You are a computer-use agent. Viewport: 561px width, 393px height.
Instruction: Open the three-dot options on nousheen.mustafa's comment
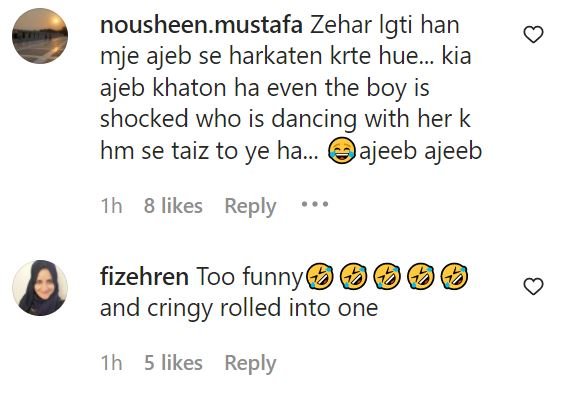pos(315,204)
